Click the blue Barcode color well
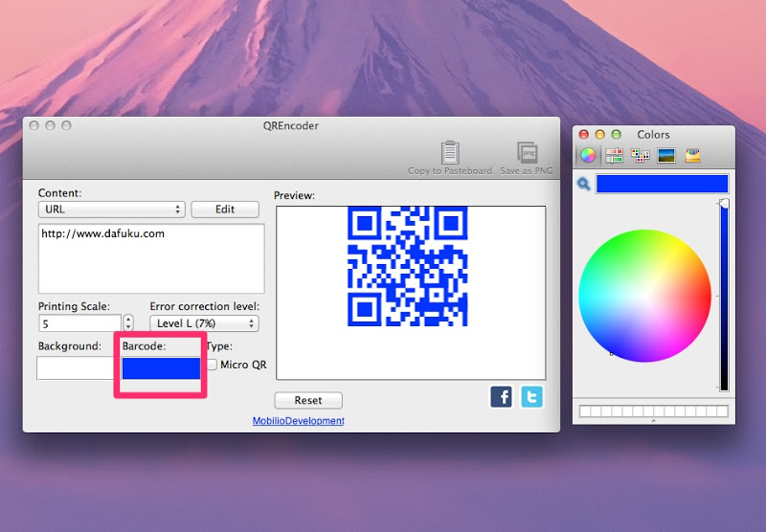Viewport: 766px width, 532px height. click(161, 368)
